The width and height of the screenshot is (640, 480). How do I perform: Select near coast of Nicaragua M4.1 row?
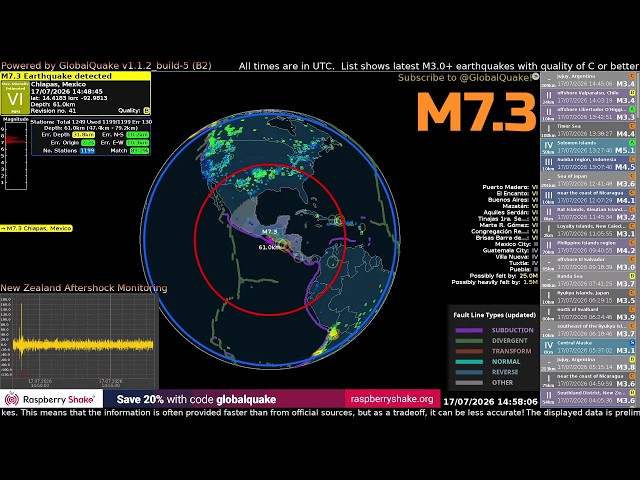click(588, 197)
